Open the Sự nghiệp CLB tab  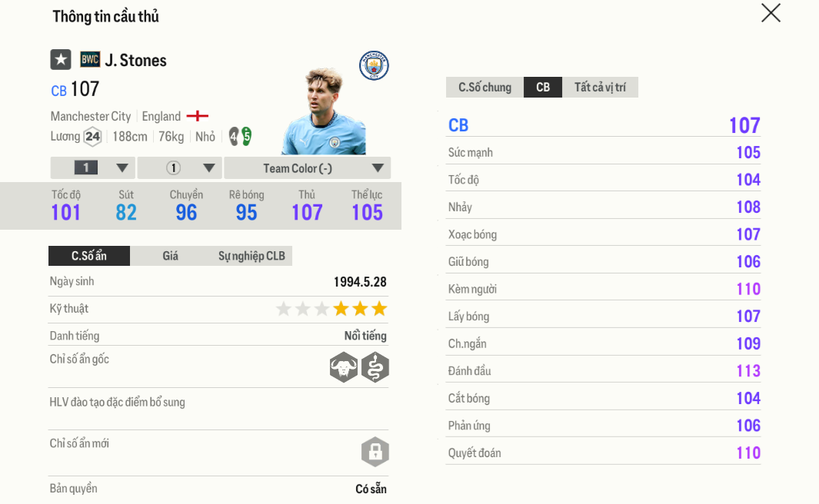pyautogui.click(x=251, y=256)
